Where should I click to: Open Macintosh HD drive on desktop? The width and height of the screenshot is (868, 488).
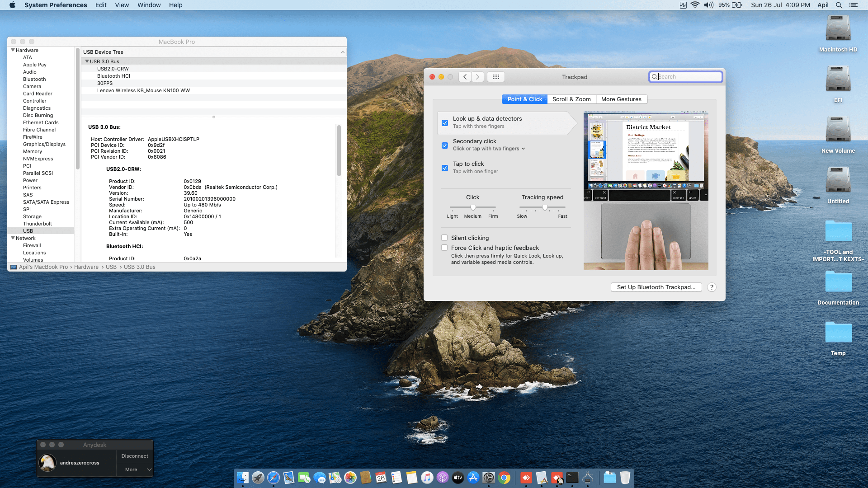coord(838,34)
